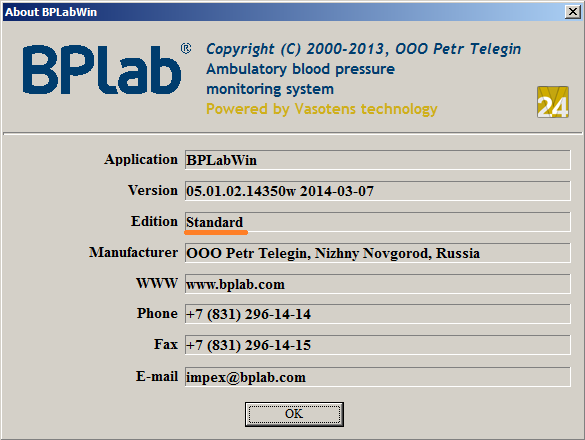Click the Phone label
This screenshot has width=585, height=440.
(157, 313)
